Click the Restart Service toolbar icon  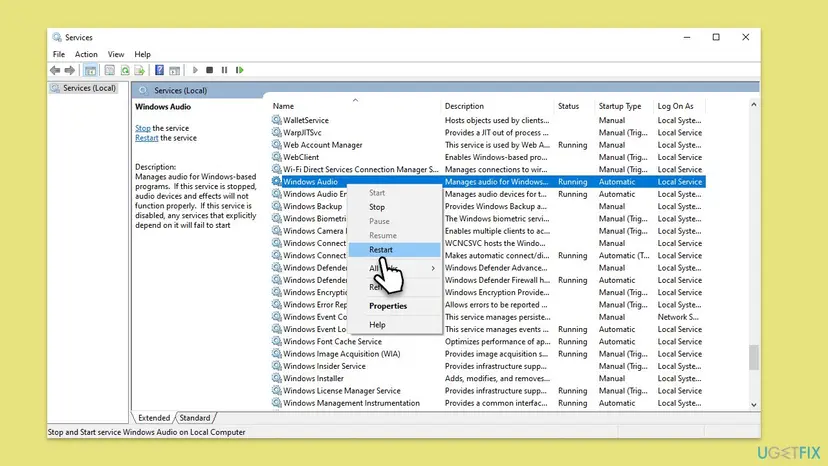(240, 70)
